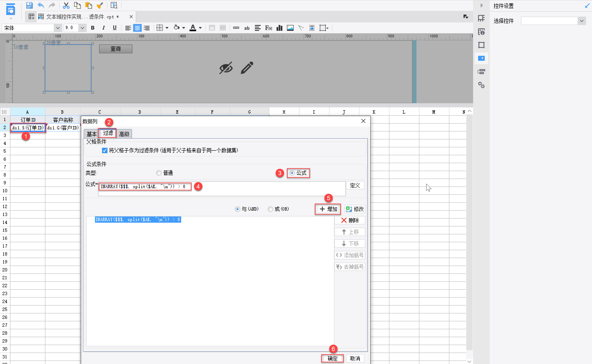Select the 或(OR) radio button
Image resolution: width=592 pixels, height=364 pixels.
coord(270,209)
